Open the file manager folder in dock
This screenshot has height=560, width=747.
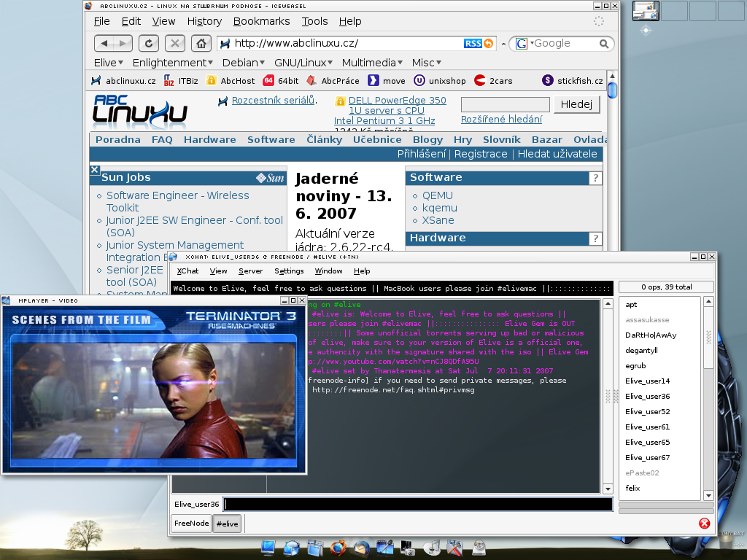click(315, 548)
